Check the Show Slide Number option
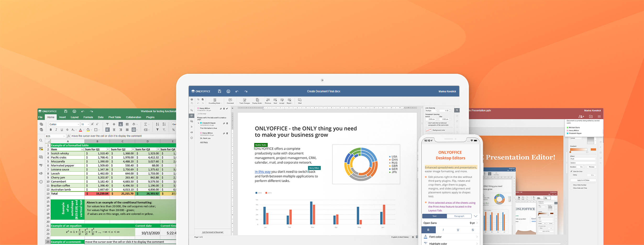The image size is (644, 245). tap(571, 185)
